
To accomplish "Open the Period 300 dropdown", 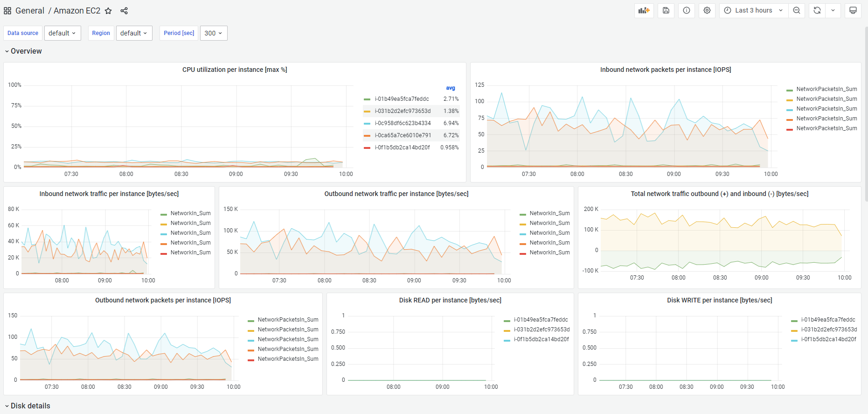I will [x=214, y=33].
